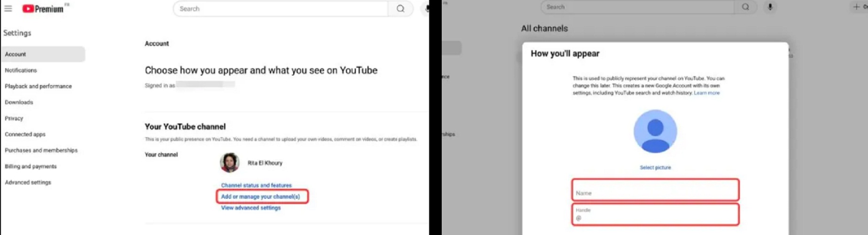
Task: Open the hamburger guide menu
Action: (8, 8)
